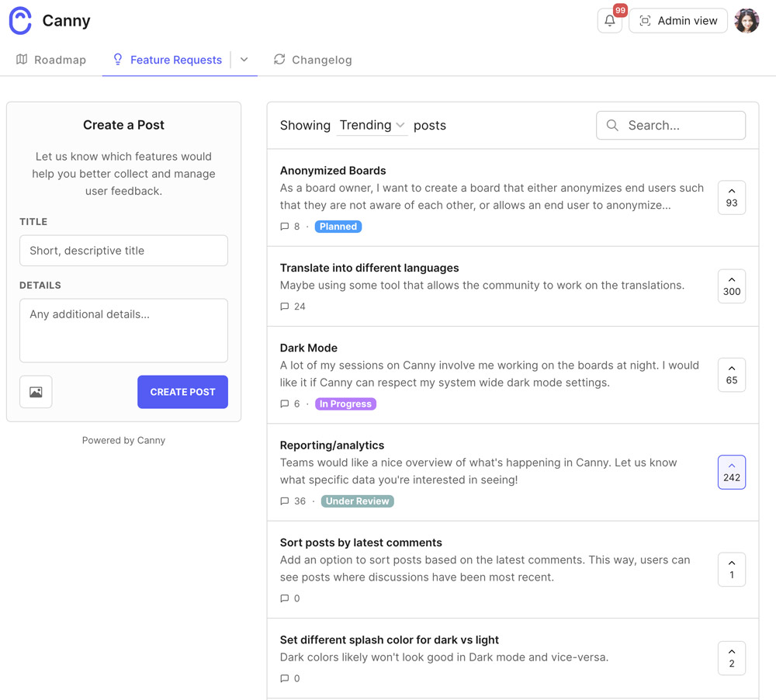This screenshot has width=776, height=700.
Task: Switch to Admin view
Action: tap(678, 21)
